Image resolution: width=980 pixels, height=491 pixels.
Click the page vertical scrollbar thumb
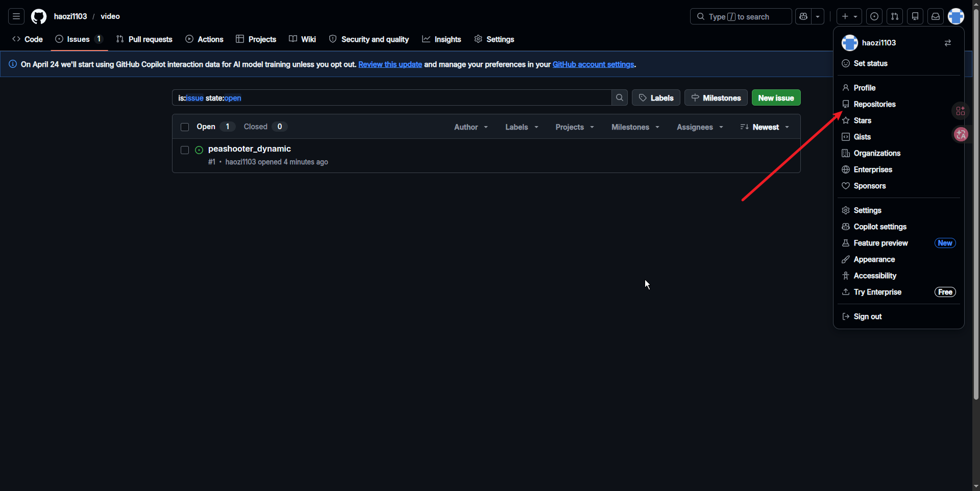[976, 204]
